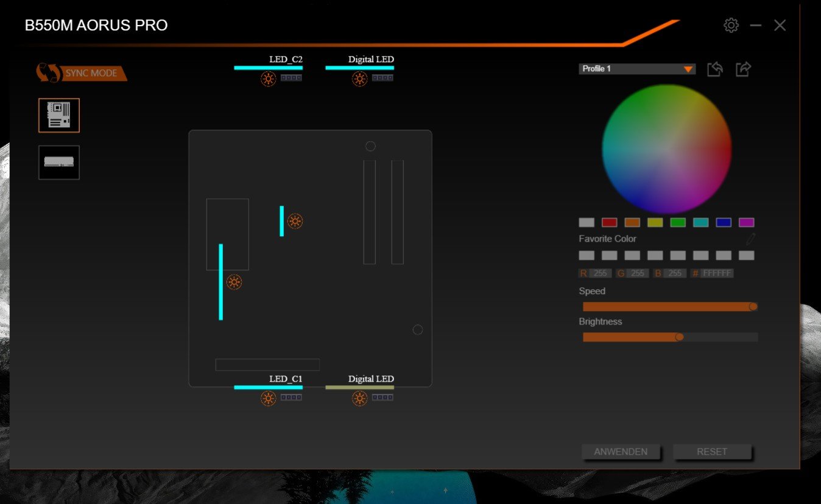Close the RGB Fusion window
Screen dimensions: 821x504
point(780,26)
